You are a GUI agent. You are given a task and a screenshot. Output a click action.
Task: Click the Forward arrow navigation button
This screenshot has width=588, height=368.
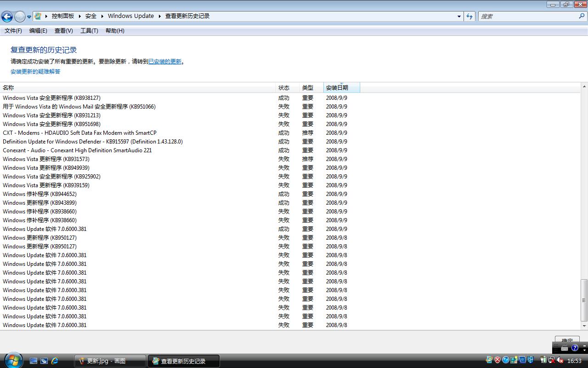click(20, 17)
